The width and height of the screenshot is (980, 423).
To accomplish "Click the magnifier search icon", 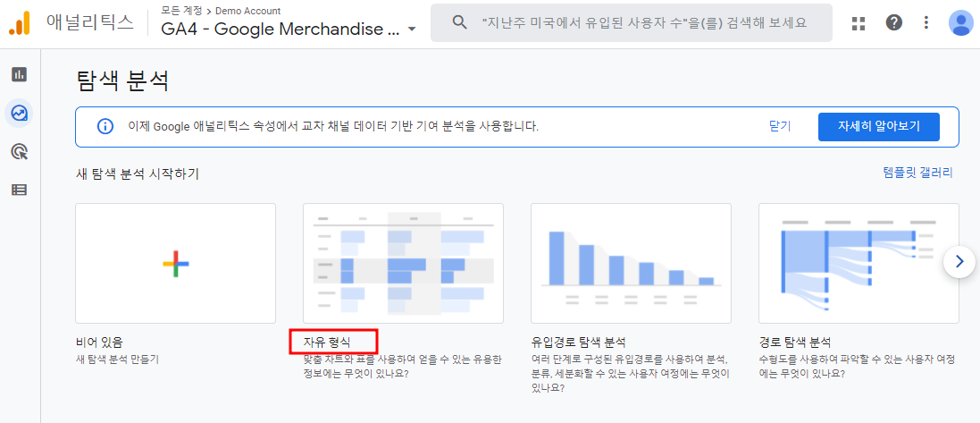I will (x=460, y=23).
